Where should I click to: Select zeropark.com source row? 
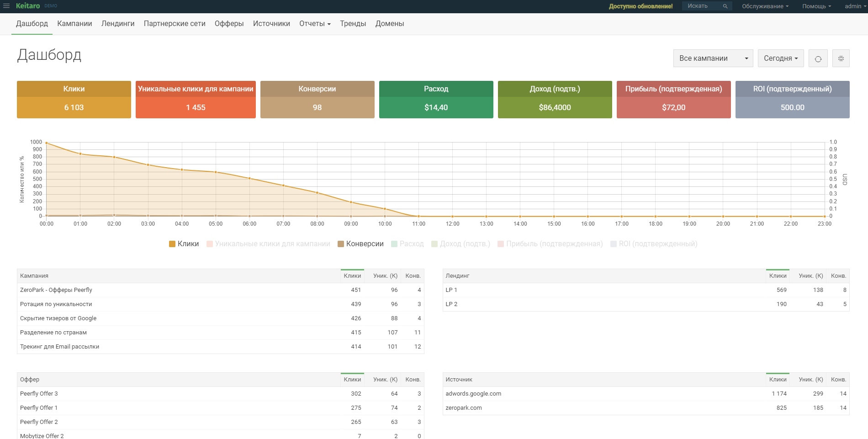coord(646,408)
